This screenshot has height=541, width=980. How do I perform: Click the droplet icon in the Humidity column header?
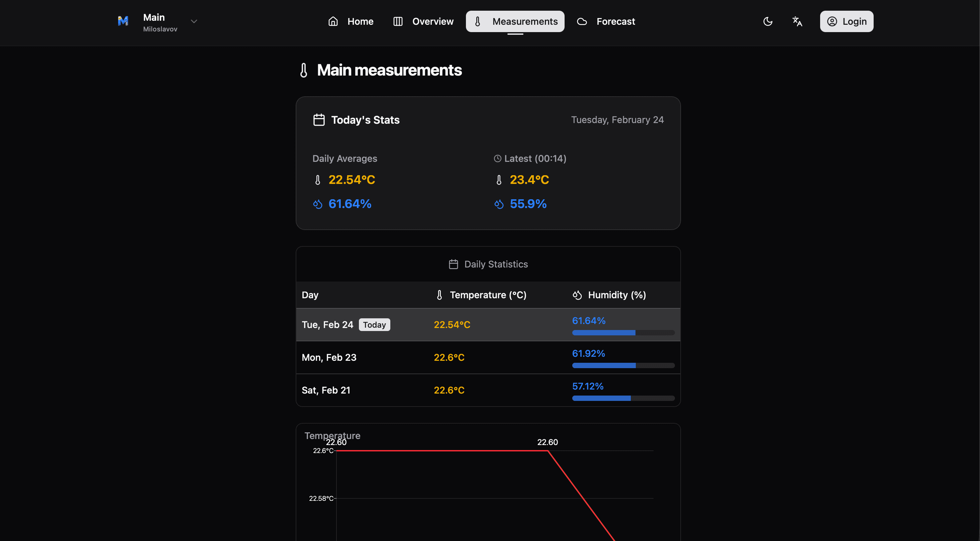point(577,295)
